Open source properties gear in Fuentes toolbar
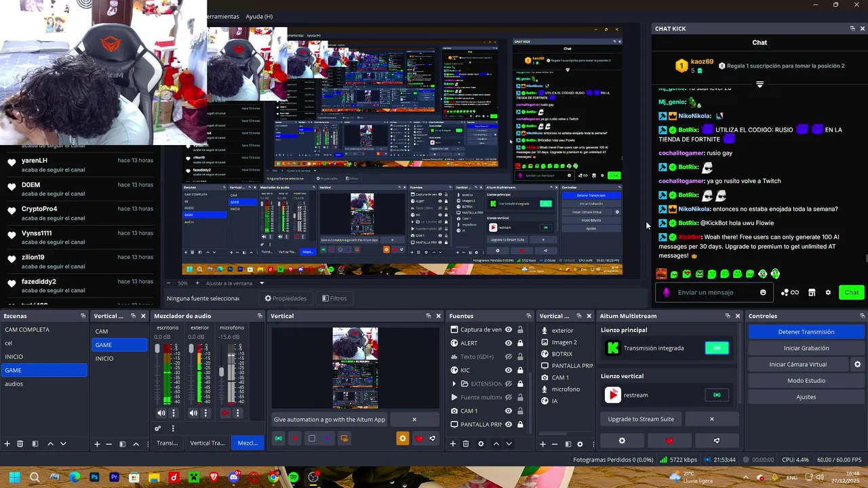Screen dimensions: 868x488 point(481,444)
